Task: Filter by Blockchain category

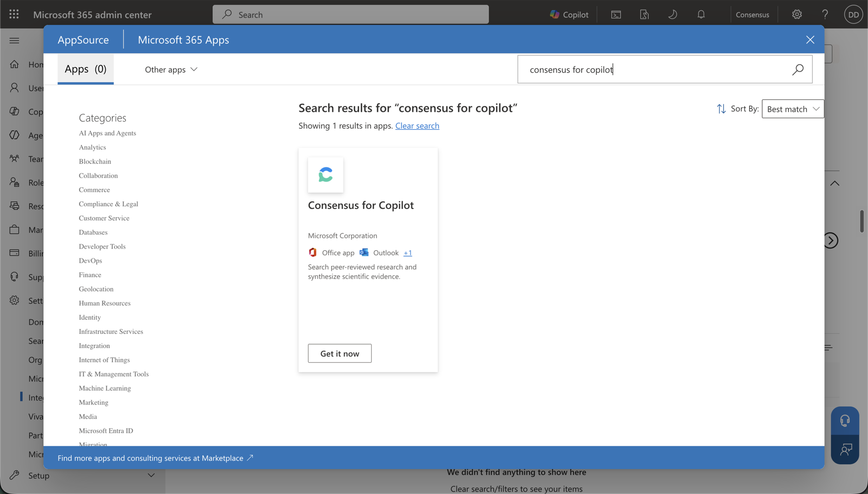Action: pyautogui.click(x=95, y=161)
